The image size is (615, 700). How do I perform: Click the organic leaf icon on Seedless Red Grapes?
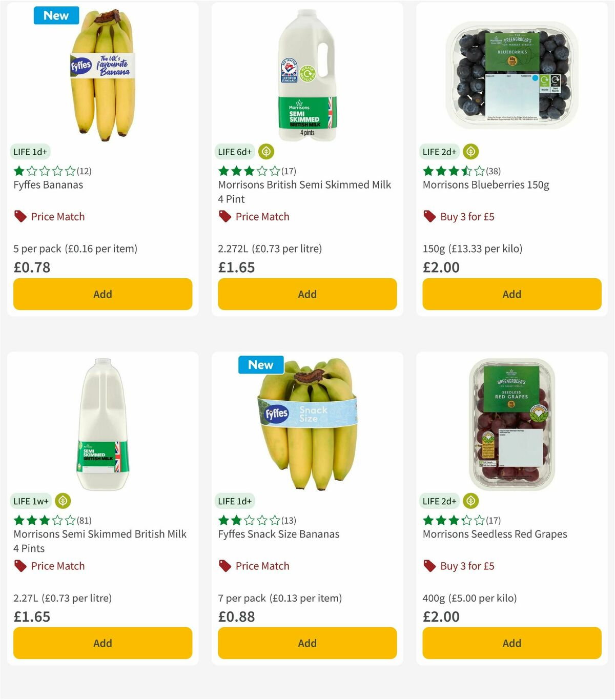470,501
